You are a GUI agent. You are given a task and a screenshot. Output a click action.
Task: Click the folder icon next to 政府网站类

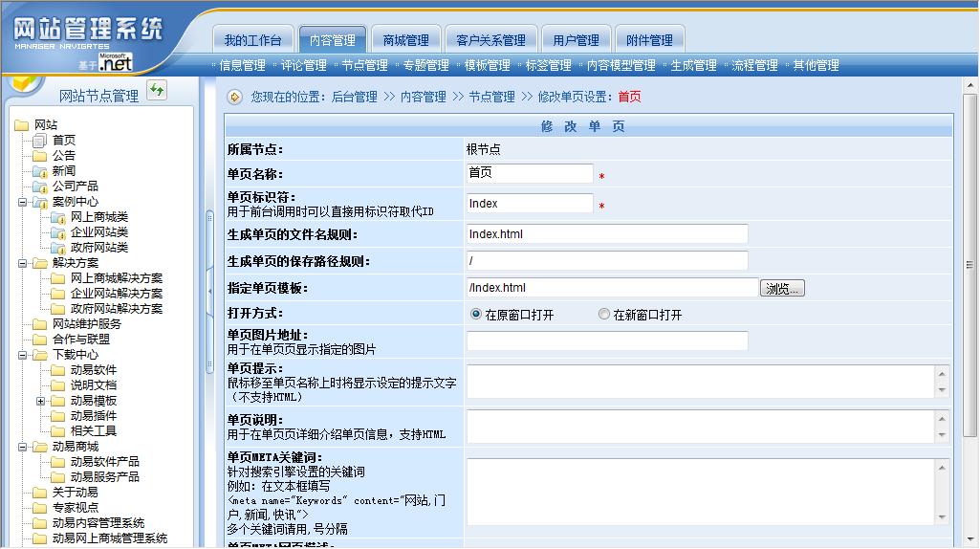57,248
